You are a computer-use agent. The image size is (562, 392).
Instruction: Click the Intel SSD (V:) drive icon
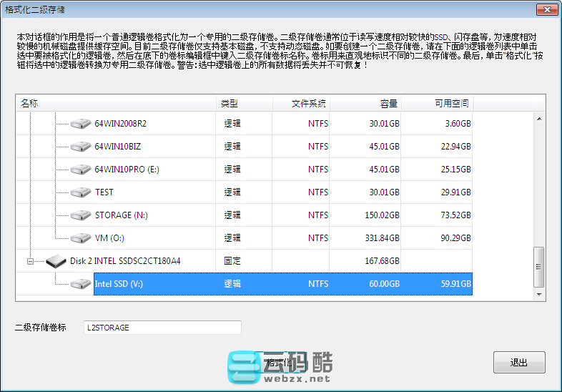coord(81,284)
